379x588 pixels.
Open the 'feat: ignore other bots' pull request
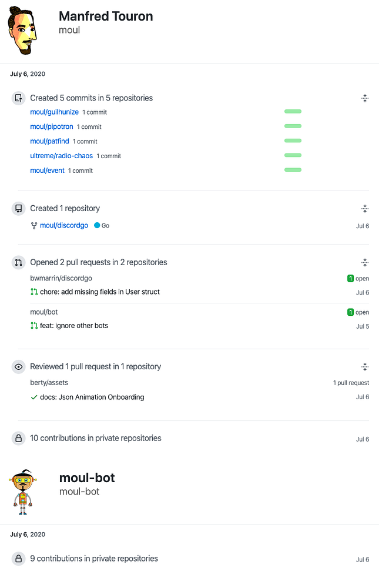coord(73,325)
